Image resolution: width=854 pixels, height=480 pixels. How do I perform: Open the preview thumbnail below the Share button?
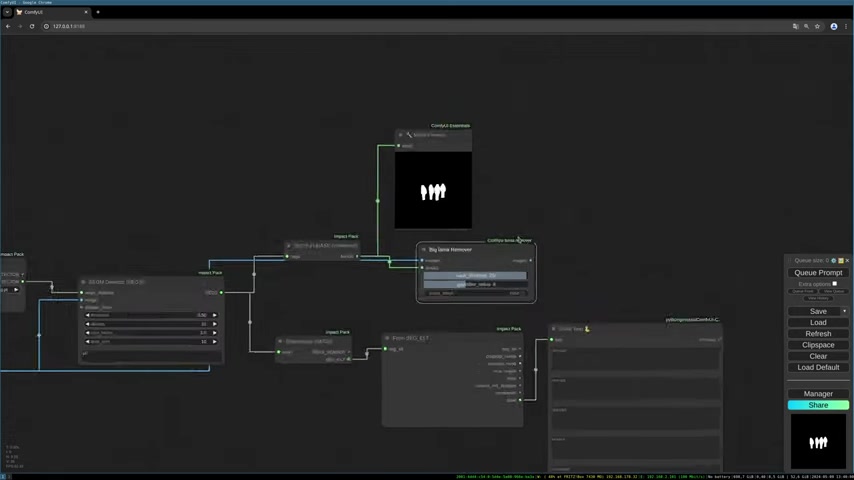(818, 441)
